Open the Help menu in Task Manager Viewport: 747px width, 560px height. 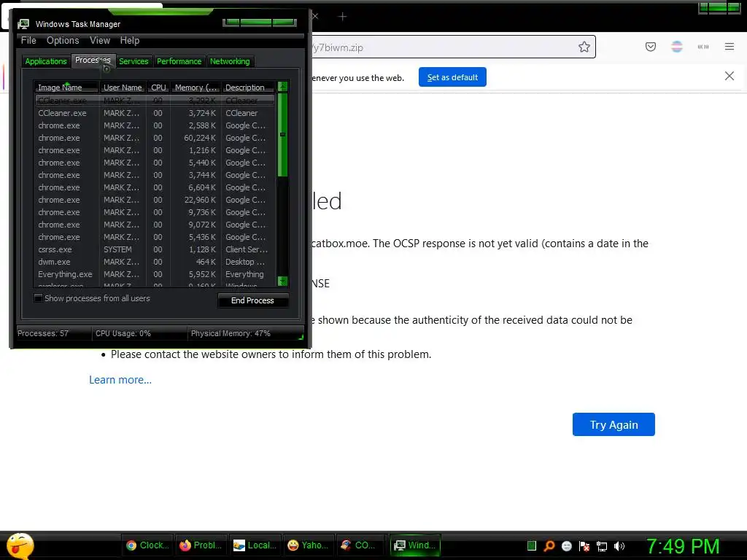point(130,41)
